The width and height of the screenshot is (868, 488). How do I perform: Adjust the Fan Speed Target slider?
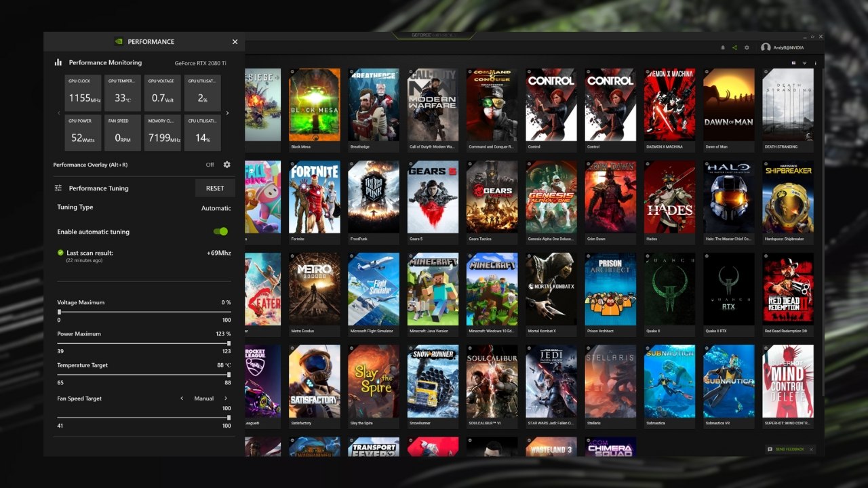click(x=144, y=418)
